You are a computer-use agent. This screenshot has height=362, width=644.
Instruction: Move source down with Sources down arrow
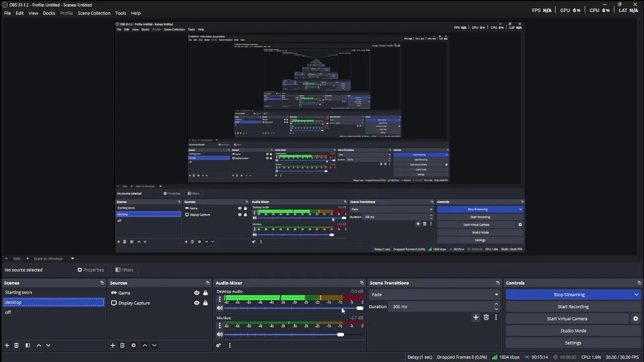click(154, 345)
